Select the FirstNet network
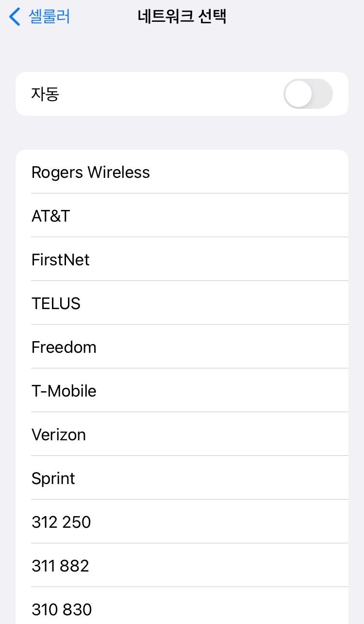This screenshot has height=624, width=364. [61, 260]
